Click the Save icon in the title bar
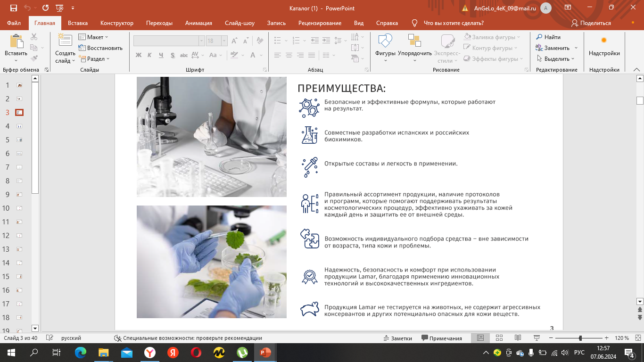The width and height of the screenshot is (644, 362). click(13, 8)
